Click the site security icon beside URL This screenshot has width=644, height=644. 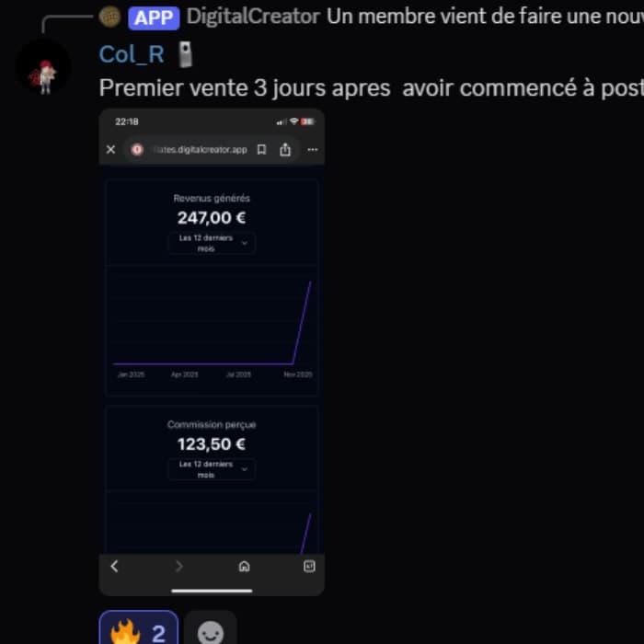pos(137,149)
